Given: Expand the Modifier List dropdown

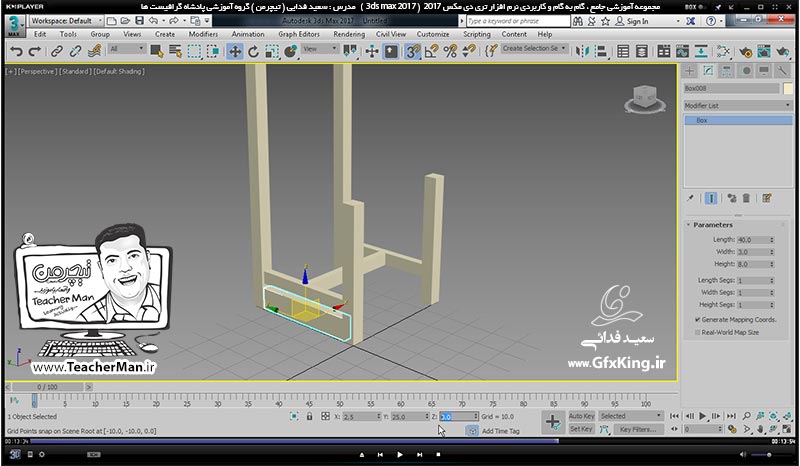Looking at the screenshot, I should coord(737,106).
